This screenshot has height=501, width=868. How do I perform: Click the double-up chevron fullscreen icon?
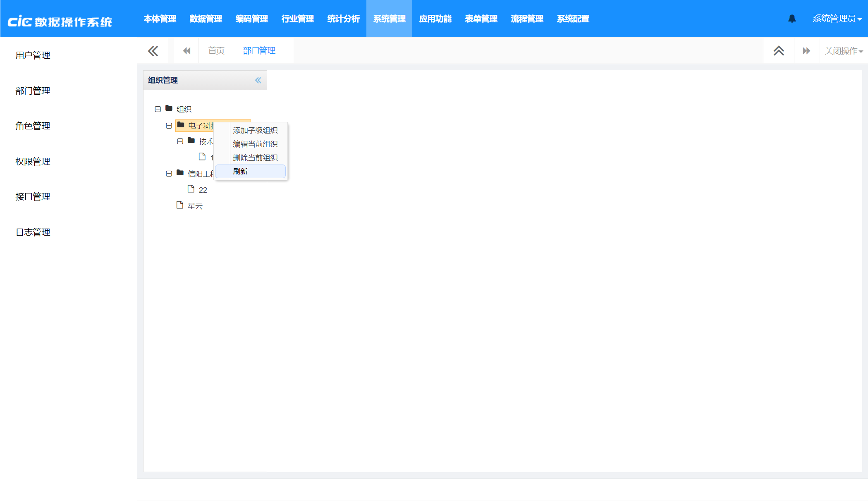779,51
